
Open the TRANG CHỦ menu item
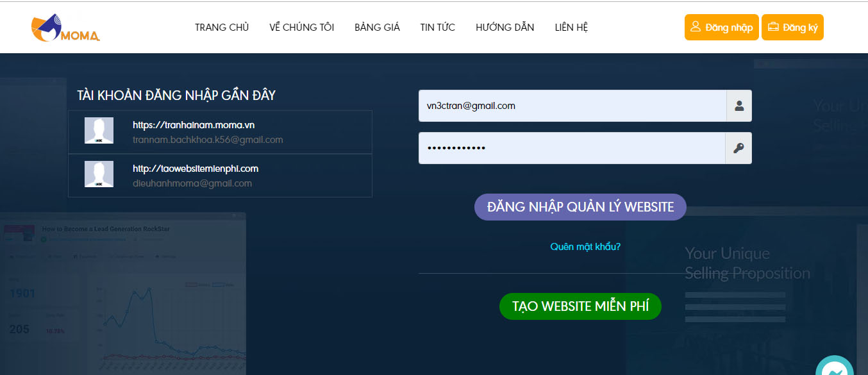point(222,27)
